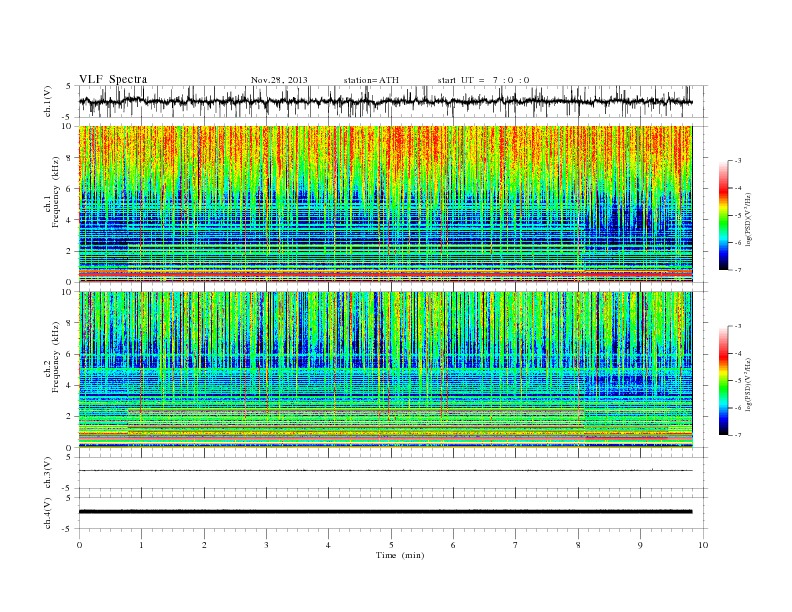Click the time axis tick label "6"
The image size is (792, 612).
(453, 545)
